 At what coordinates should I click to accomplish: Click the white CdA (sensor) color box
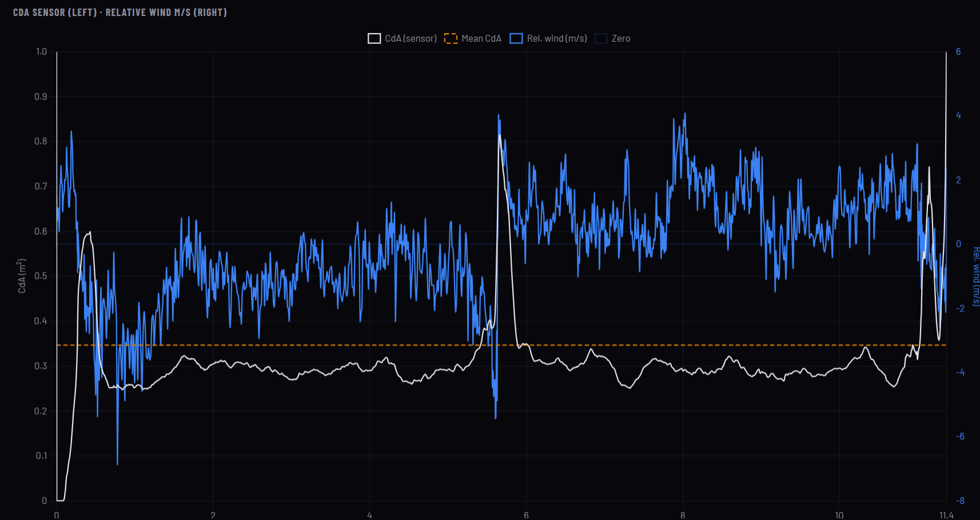tap(374, 38)
